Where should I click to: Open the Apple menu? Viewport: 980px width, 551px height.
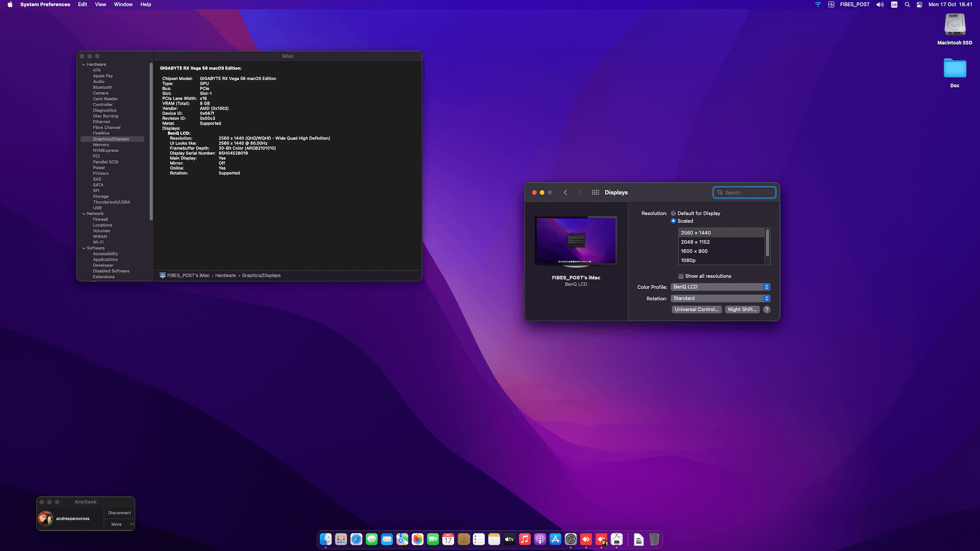click(10, 5)
